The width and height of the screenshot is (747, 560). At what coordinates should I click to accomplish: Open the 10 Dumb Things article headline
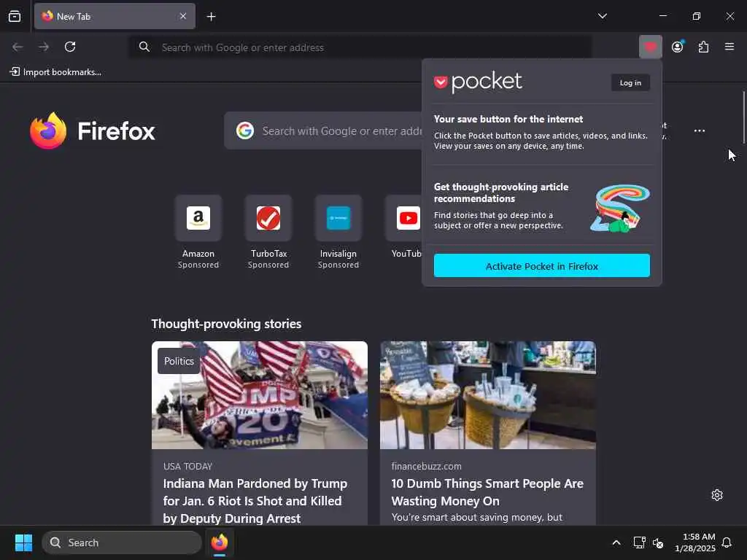pyautogui.click(x=487, y=492)
